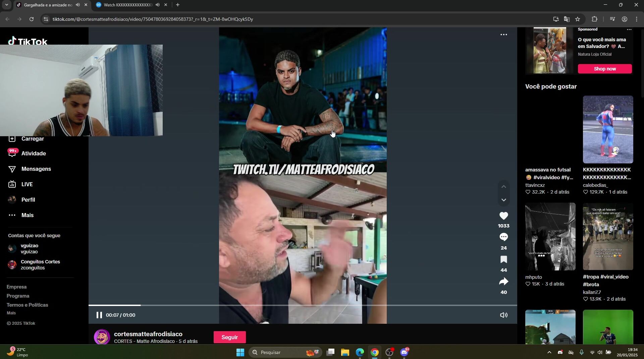Viewport: 644px width, 359px height.
Task: Switch to Watch KKKKK browser tab
Action: (127, 5)
